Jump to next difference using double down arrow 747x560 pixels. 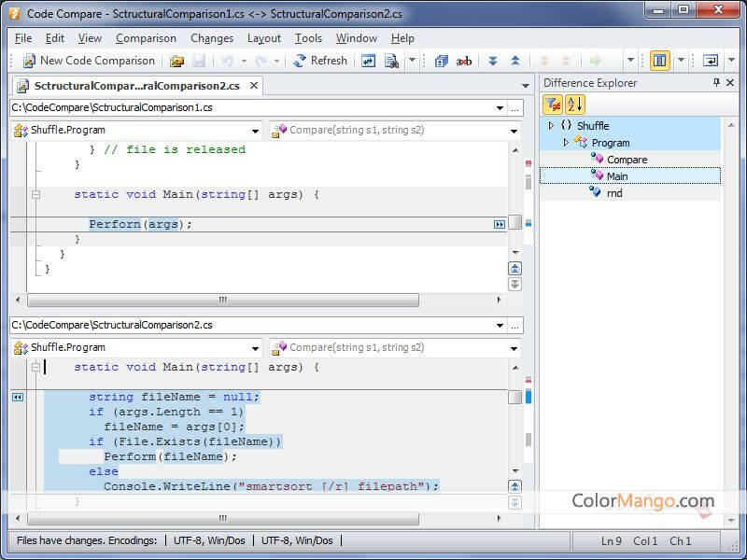click(x=495, y=61)
